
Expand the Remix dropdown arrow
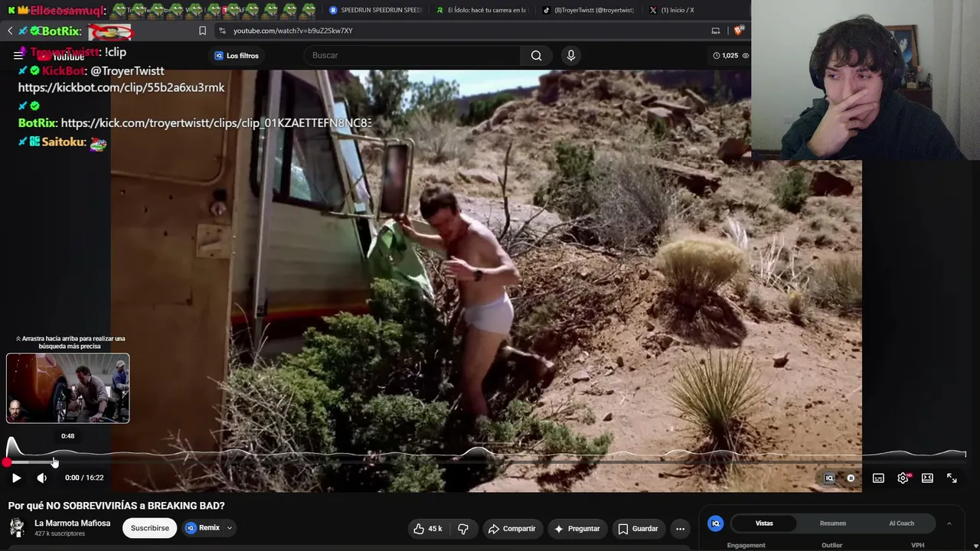tap(229, 528)
